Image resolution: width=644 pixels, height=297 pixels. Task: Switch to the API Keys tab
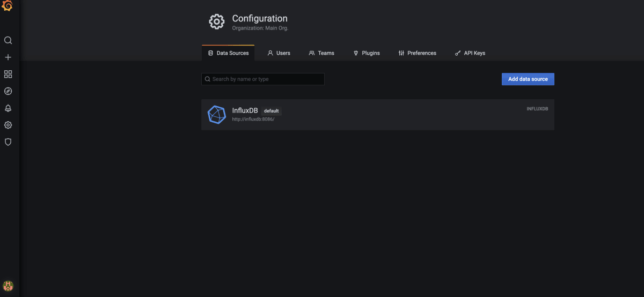470,53
